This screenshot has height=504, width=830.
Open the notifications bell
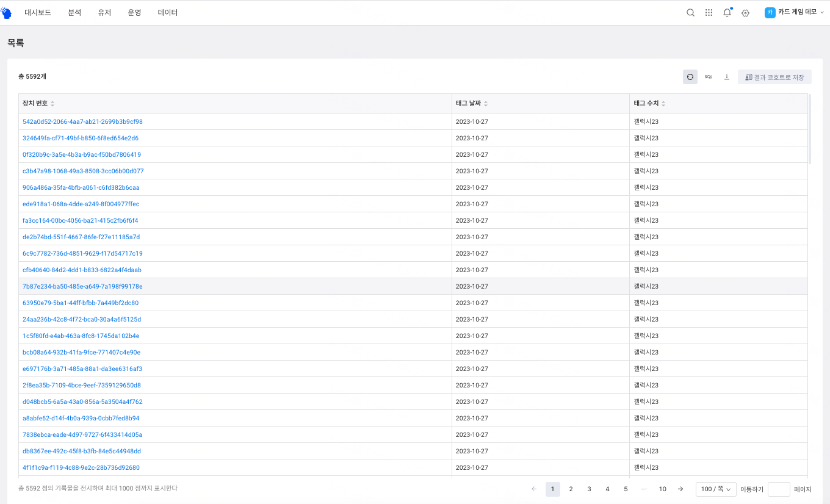727,12
